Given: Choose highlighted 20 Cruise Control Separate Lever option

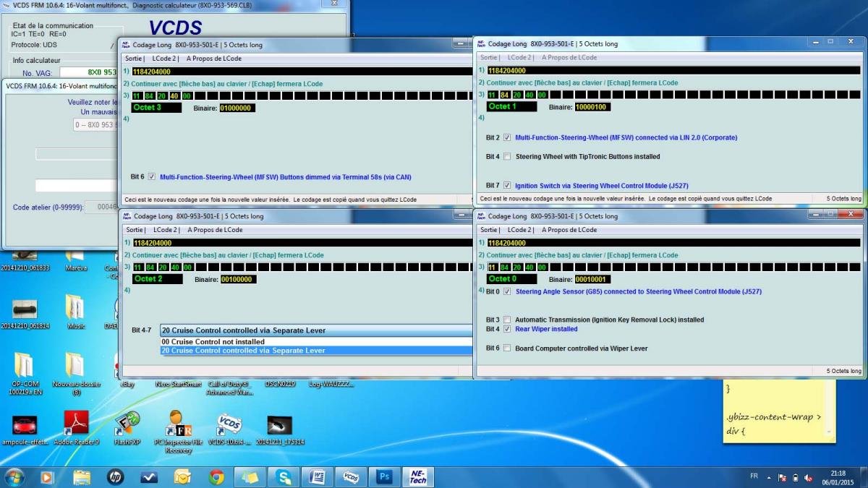Looking at the screenshot, I should click(x=315, y=351).
